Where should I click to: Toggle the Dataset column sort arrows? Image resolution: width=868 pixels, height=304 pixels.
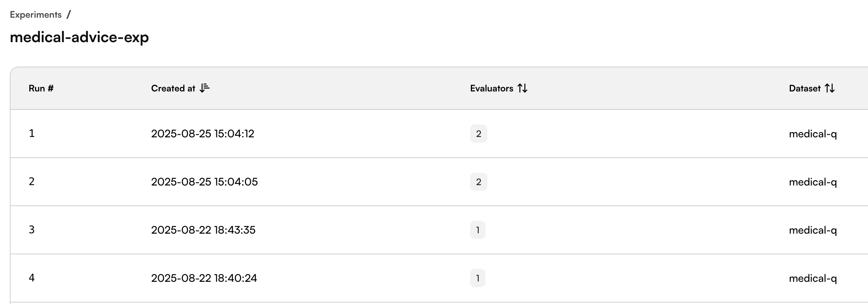830,88
